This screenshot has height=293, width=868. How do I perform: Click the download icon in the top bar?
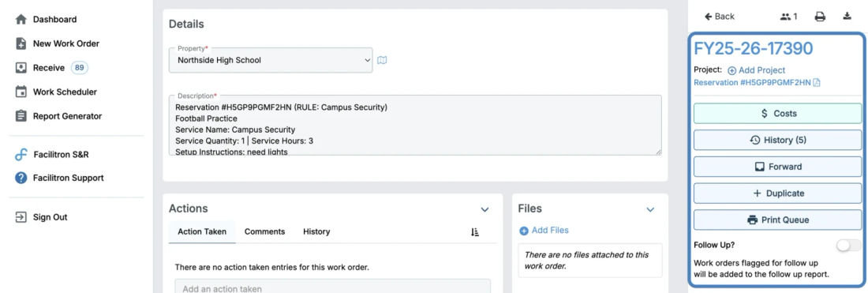(x=847, y=16)
